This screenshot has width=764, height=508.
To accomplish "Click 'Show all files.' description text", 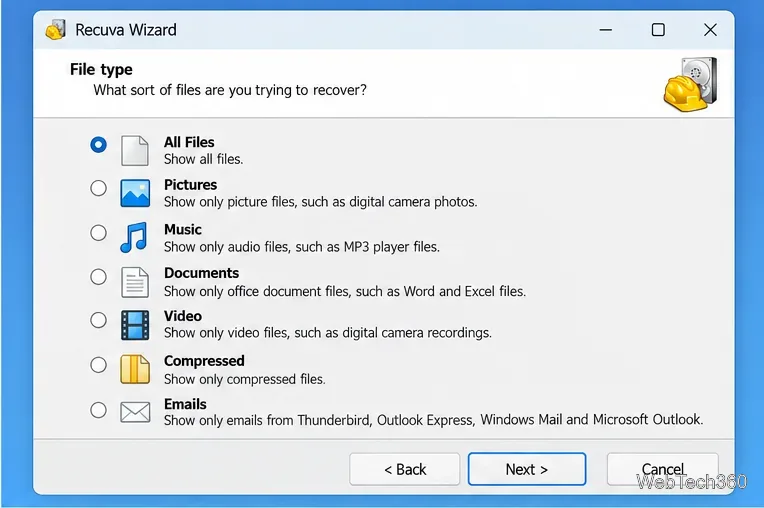I will click(x=203, y=159).
